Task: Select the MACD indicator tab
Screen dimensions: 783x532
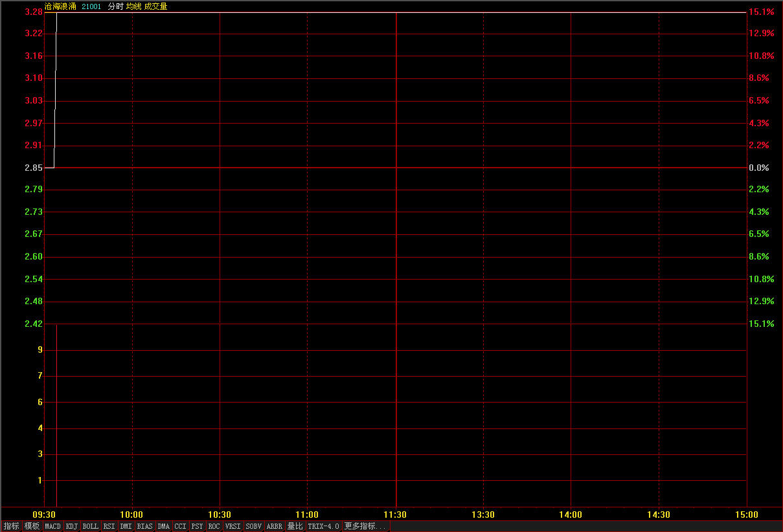Action: coord(52,526)
